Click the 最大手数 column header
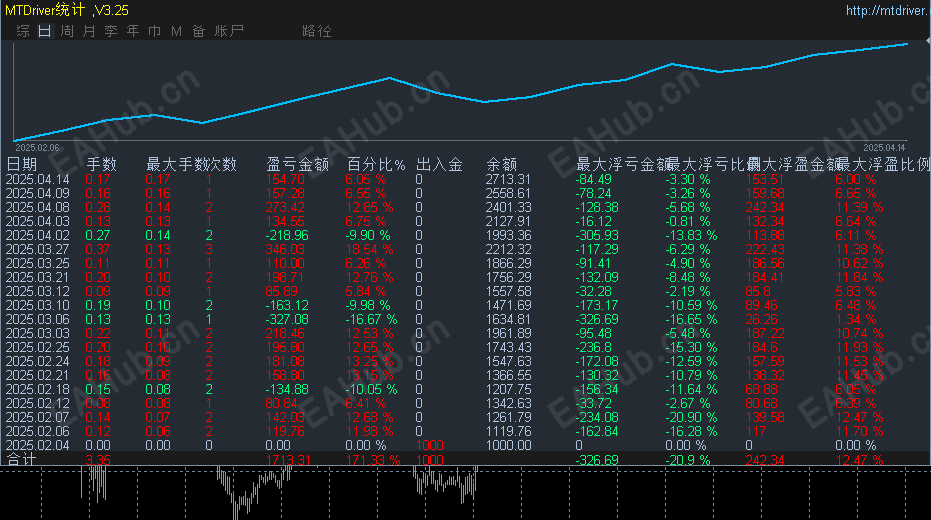Viewport: 931px width, 520px height. pos(177,164)
